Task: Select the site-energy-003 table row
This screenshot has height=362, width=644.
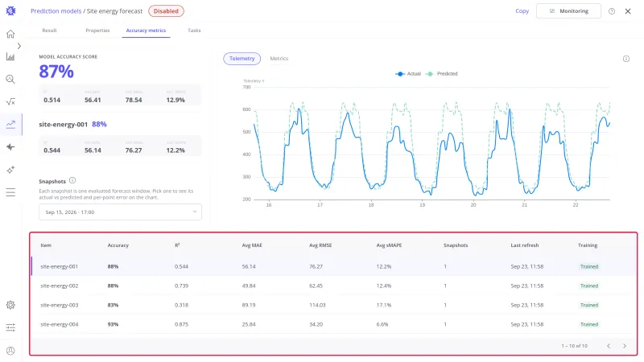Action: (x=333, y=305)
